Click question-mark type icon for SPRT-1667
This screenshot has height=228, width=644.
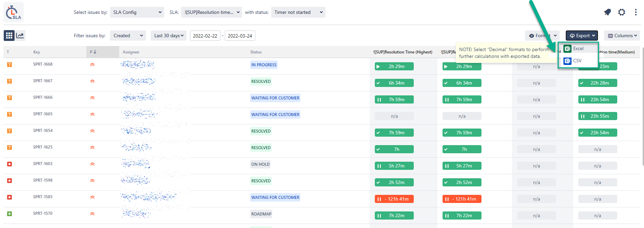[9, 81]
